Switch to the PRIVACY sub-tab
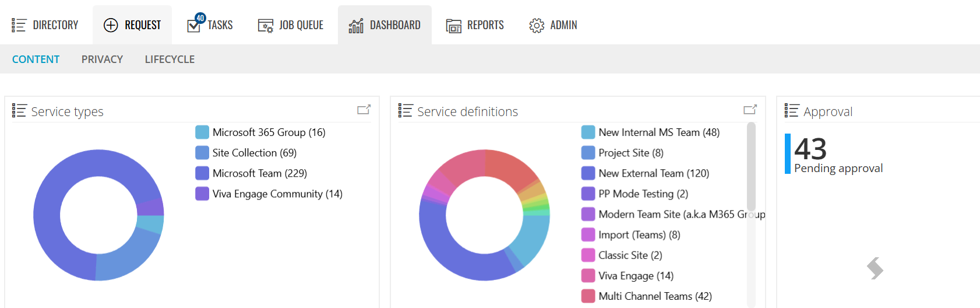 (x=102, y=60)
